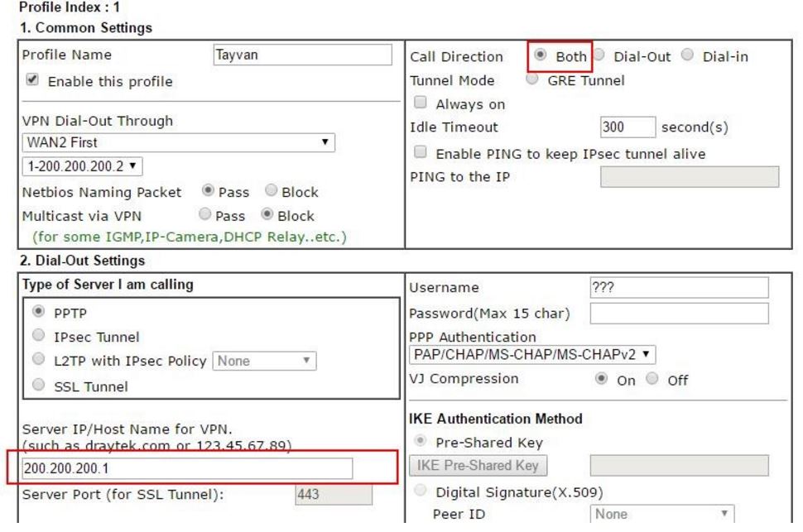Check Enable PING to keep IPsec tunnel alive

[x=420, y=154]
